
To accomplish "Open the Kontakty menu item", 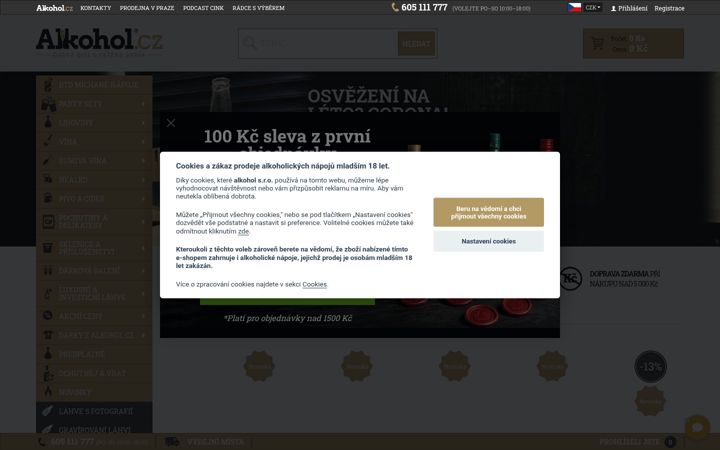I will point(96,8).
